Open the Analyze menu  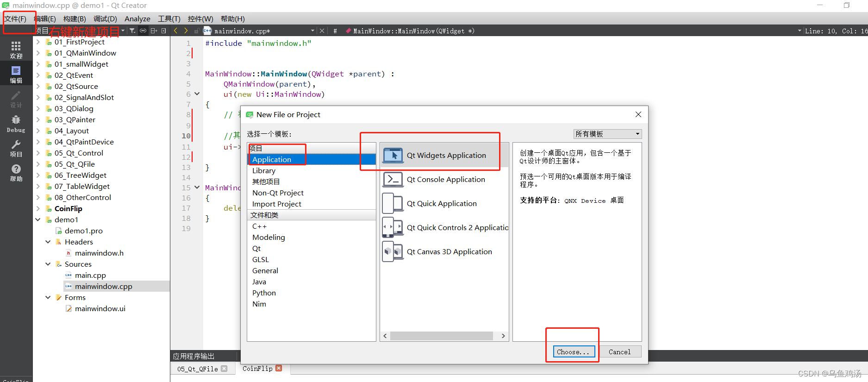point(137,19)
